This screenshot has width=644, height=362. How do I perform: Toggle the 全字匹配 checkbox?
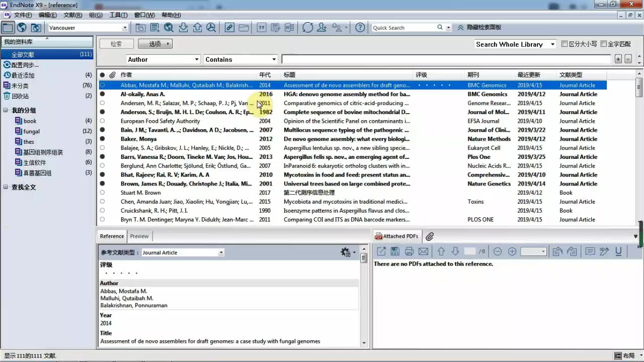tap(604, 44)
